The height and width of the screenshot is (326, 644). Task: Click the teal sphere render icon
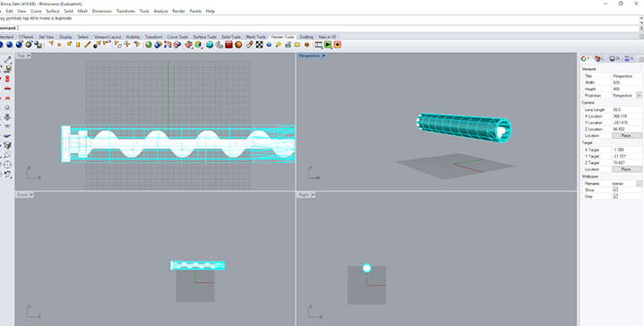click(210, 45)
